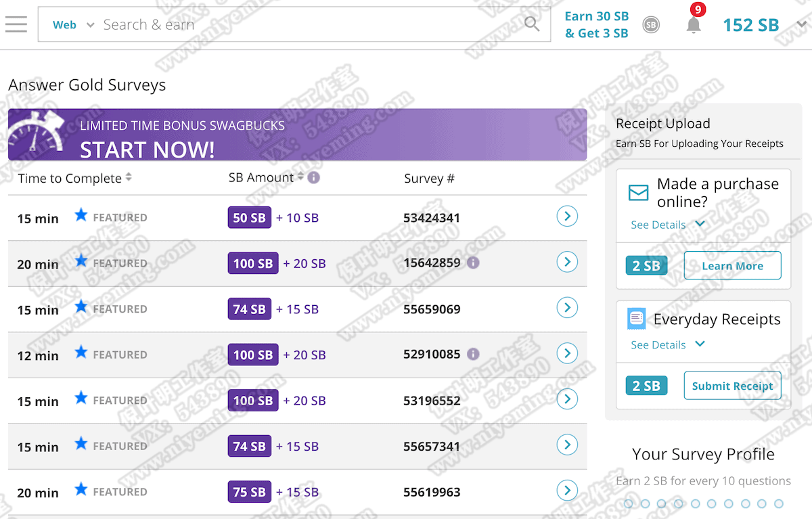Open survey 52910085 with arrow button

click(x=567, y=353)
